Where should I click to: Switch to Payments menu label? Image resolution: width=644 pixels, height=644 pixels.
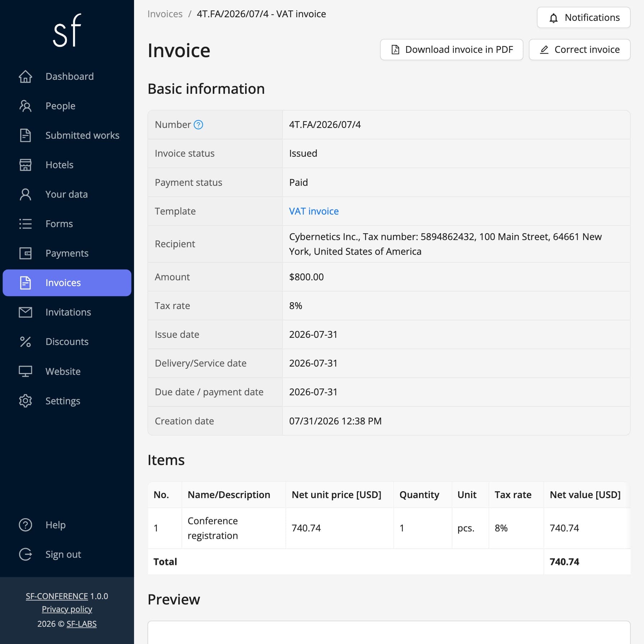pyautogui.click(x=67, y=253)
